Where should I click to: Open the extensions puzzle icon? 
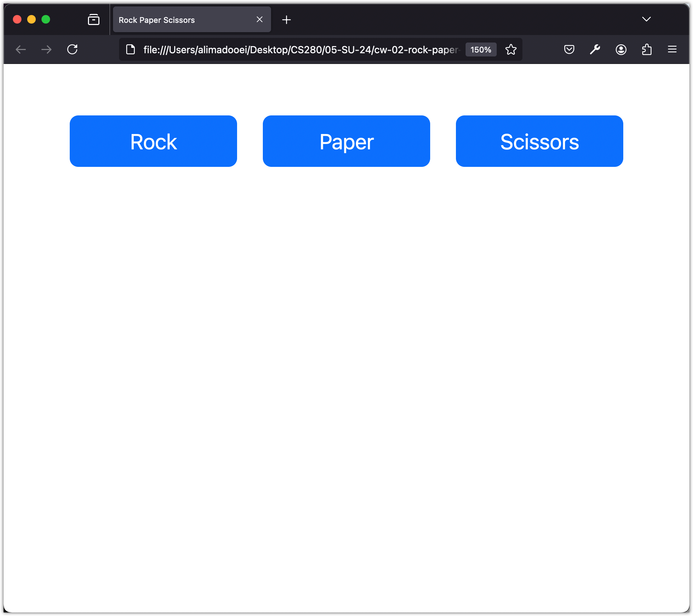(647, 49)
